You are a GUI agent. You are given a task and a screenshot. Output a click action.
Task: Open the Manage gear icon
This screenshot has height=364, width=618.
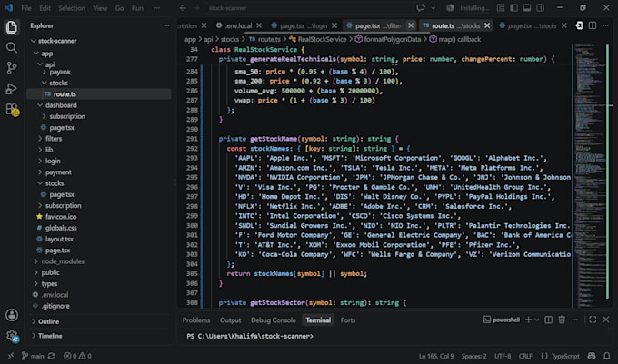pyautogui.click(x=12, y=336)
